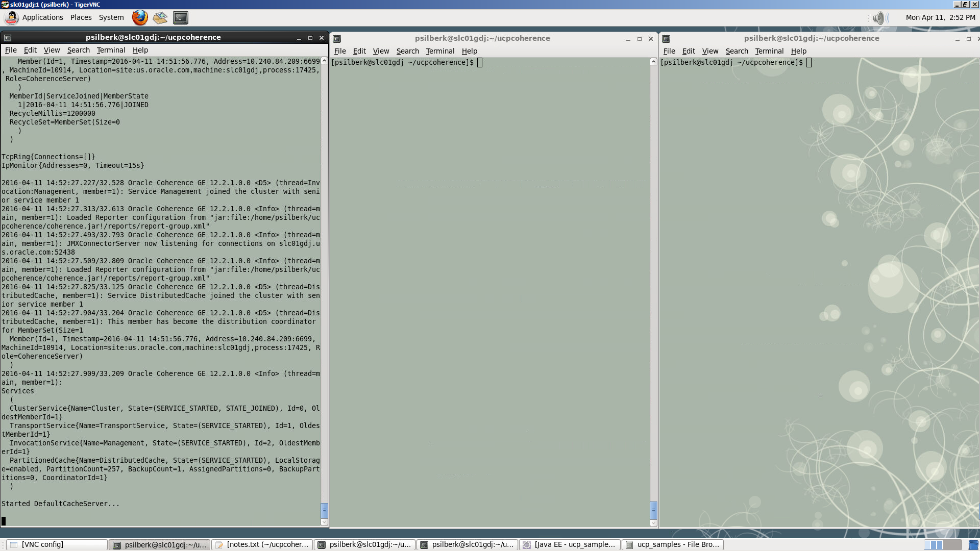Switch to Java EE ucp_sample taskbar window
980x551 pixels.
pyautogui.click(x=570, y=545)
